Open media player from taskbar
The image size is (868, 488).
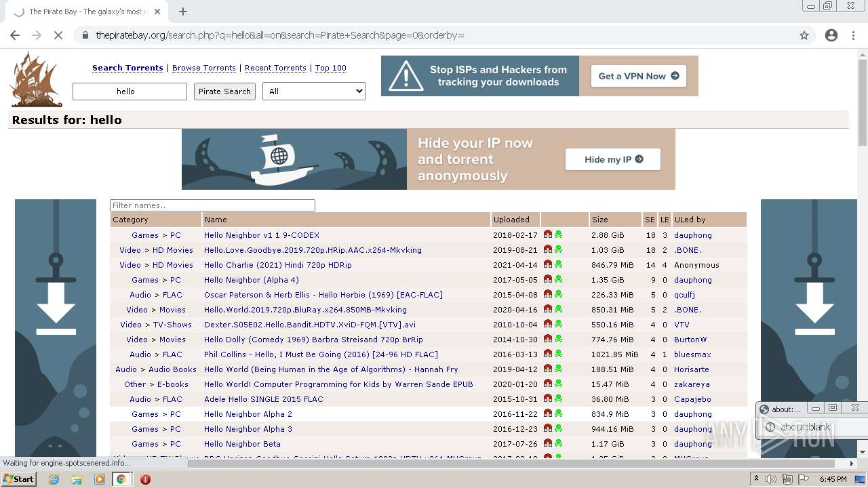click(99, 479)
